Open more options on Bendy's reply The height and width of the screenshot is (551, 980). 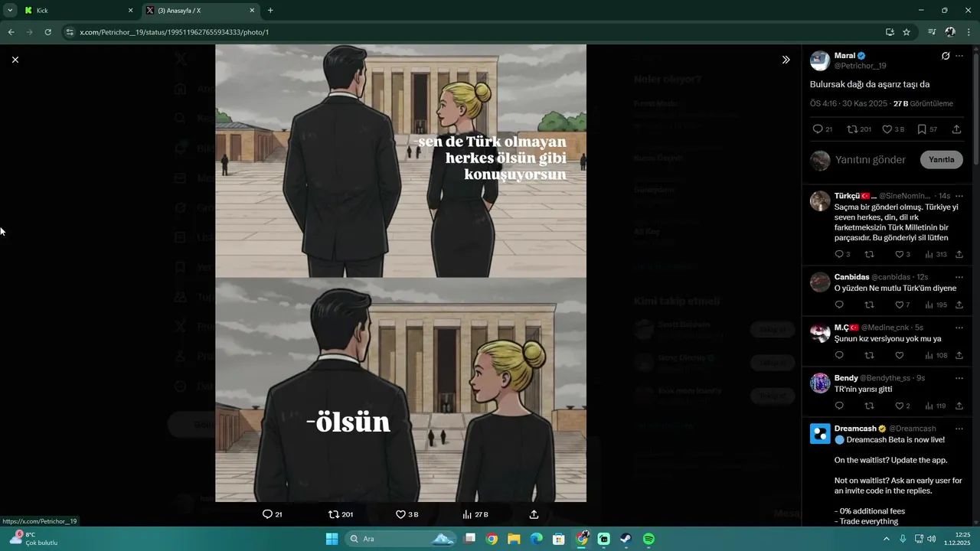(x=959, y=377)
